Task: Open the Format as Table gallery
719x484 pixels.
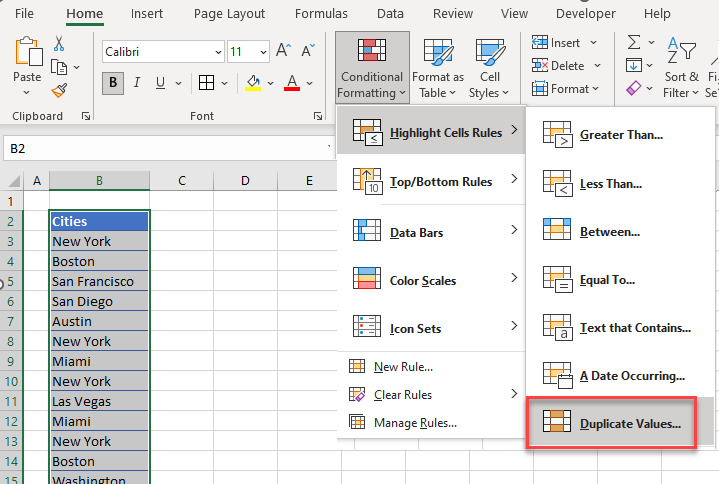Action: coord(438,68)
